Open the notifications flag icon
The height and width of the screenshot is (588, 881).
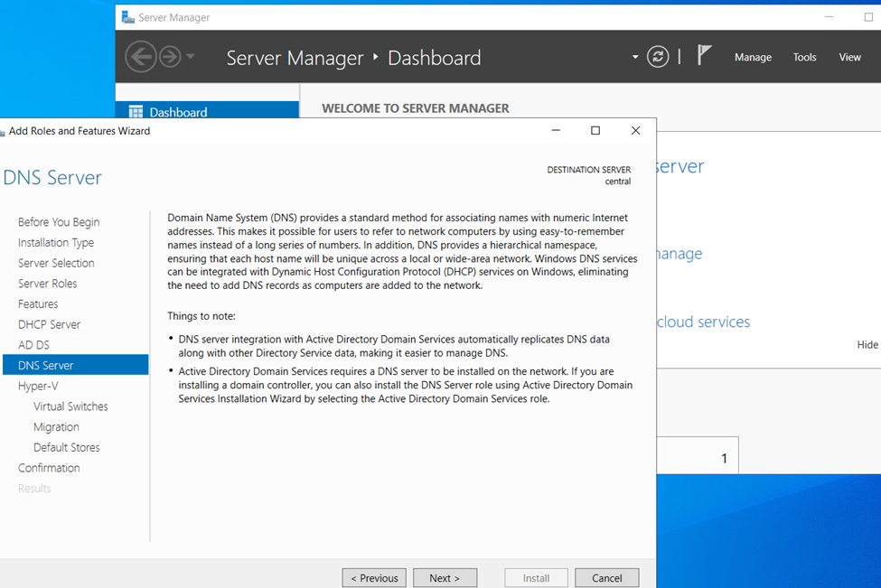pos(704,56)
